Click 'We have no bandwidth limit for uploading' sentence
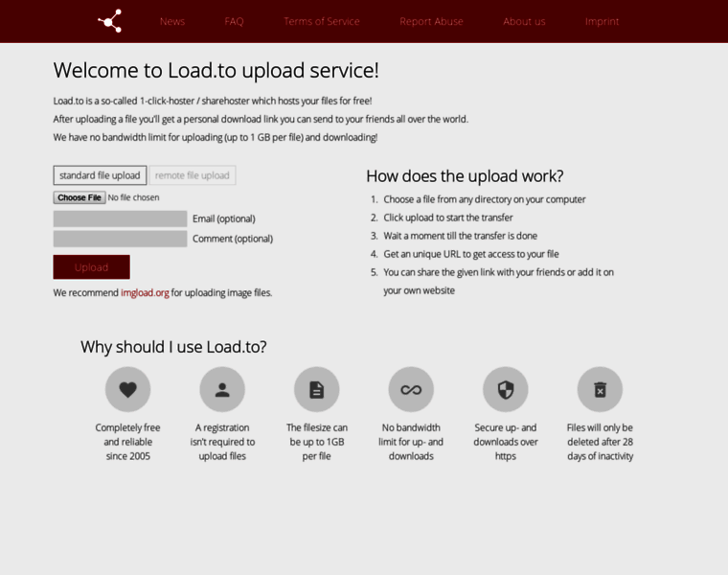Screen dimensions: 728x575 click(x=216, y=137)
